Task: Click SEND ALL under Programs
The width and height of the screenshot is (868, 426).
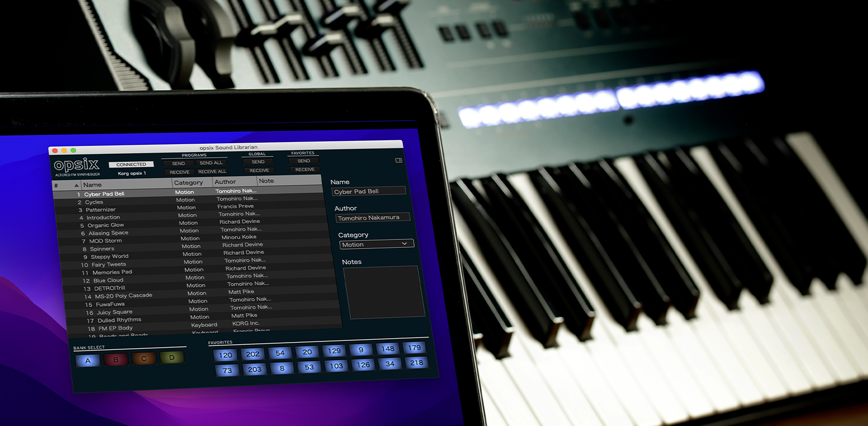Action: point(211,163)
